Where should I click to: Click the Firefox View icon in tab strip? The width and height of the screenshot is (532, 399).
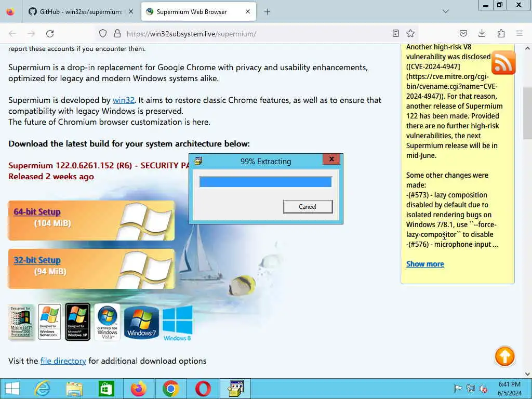(x=10, y=11)
